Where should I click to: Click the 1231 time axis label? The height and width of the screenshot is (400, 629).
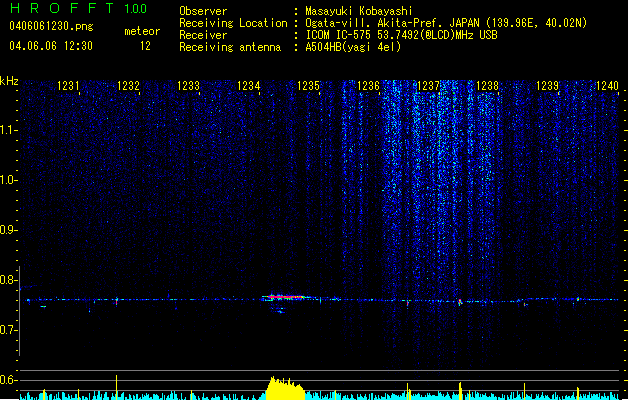[68, 85]
